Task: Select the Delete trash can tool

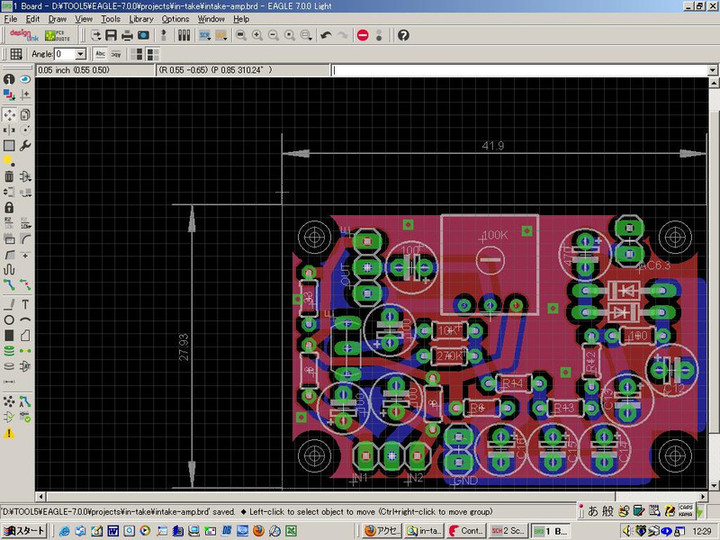Action: click(9, 176)
